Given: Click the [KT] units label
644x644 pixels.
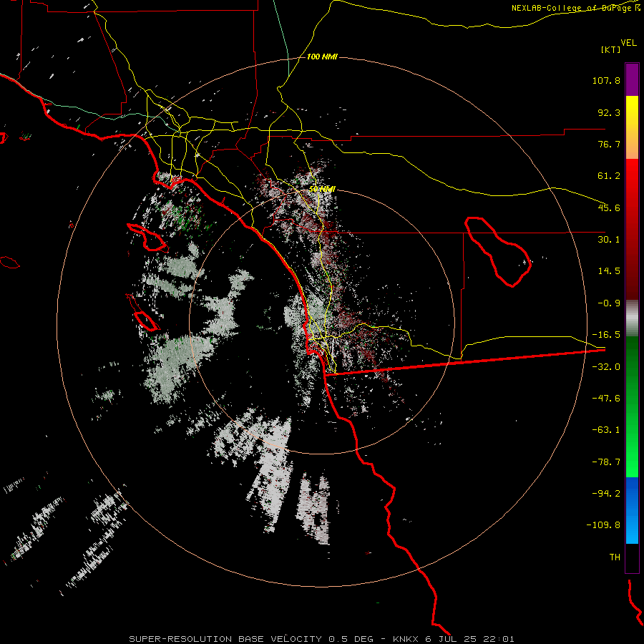Looking at the screenshot, I should pos(611,49).
